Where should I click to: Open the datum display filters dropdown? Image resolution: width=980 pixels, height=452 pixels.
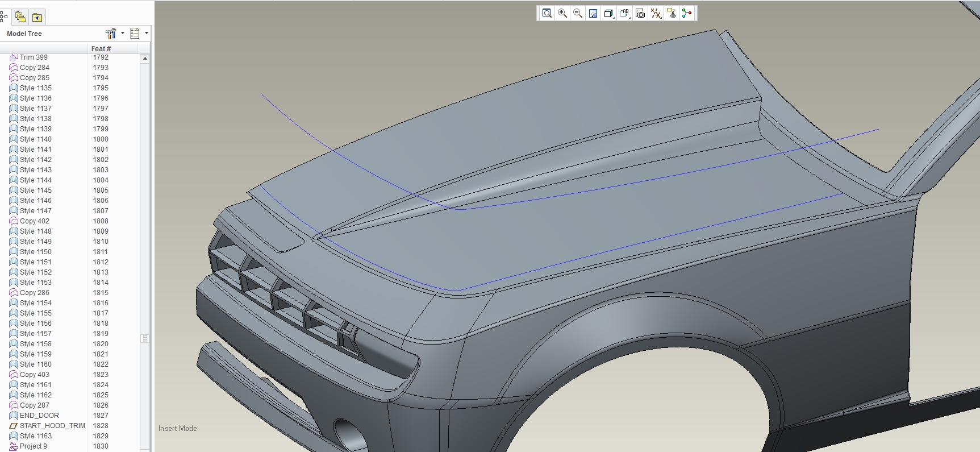(656, 13)
